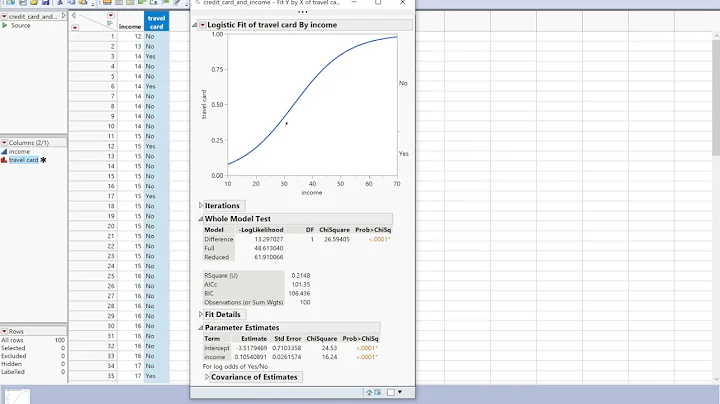Screen dimensions: 720x404
Task: Click ChiSquare value 26.59405
Action: pos(337,239)
